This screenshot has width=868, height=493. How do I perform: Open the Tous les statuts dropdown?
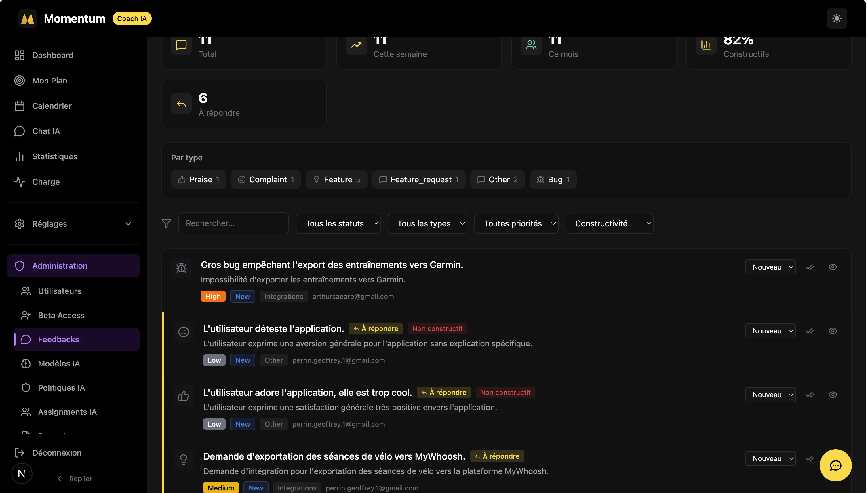(x=338, y=223)
